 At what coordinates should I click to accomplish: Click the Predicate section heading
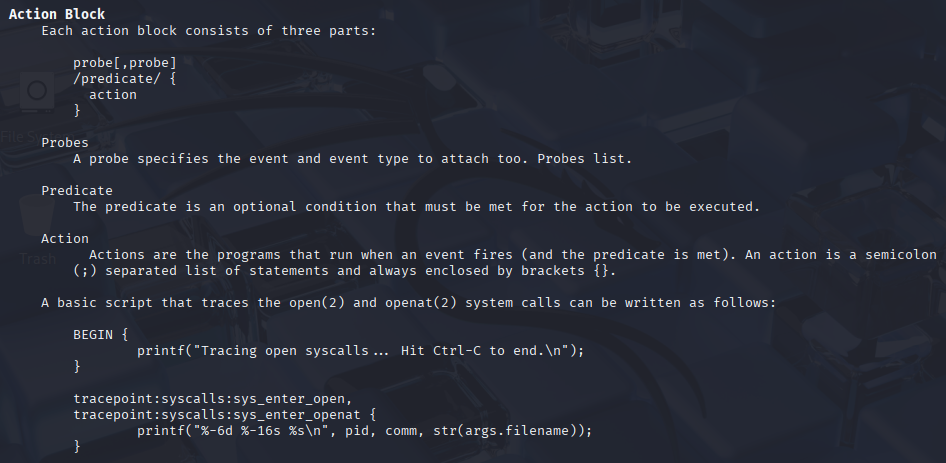click(77, 191)
